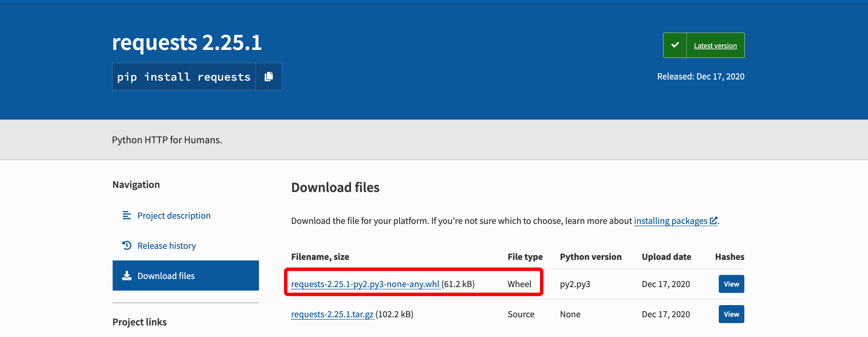Click the green checkmark icon
This screenshot has width=868, height=337.
675,45
